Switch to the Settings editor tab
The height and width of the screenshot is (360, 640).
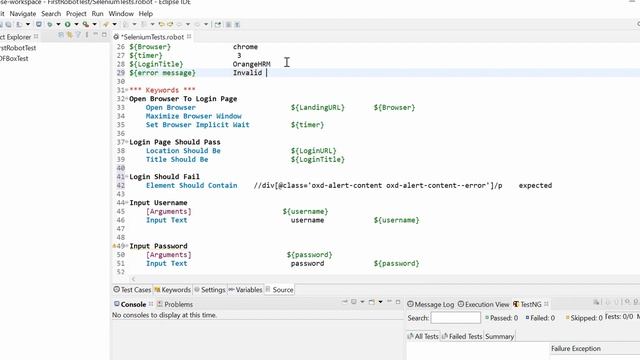[x=210, y=289]
